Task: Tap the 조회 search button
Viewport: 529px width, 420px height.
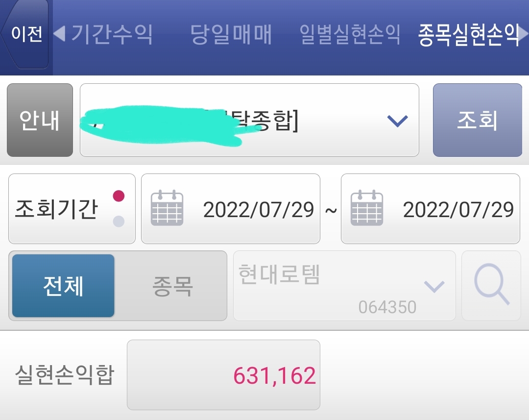Action: tap(478, 120)
